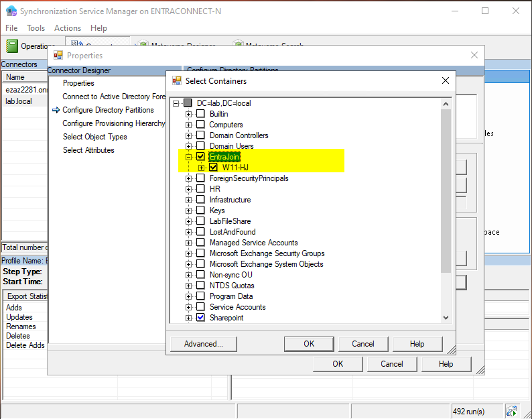Open Connect to Active Directory Forest page
Viewport: 532px width, 419px height.
[114, 97]
